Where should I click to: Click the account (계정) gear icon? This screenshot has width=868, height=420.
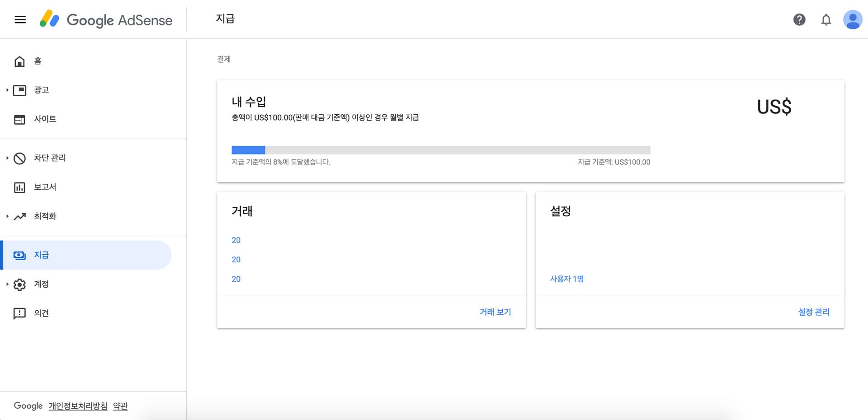tap(19, 285)
